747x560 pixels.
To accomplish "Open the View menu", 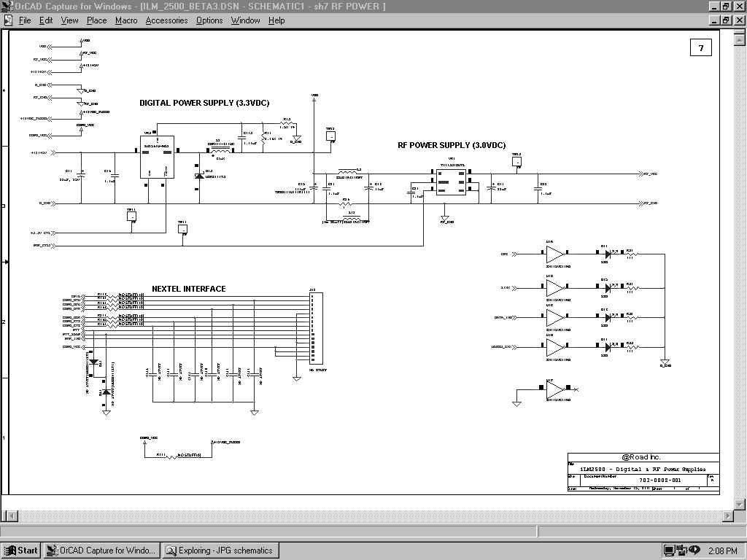I will 69,20.
